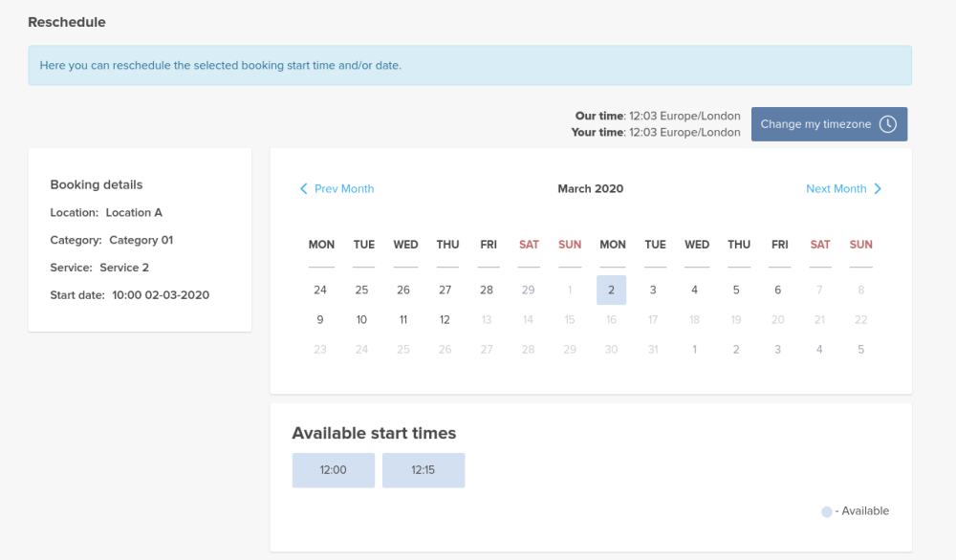956x560 pixels.
Task: Select highlighted date 2 in calendar
Action: click(611, 291)
